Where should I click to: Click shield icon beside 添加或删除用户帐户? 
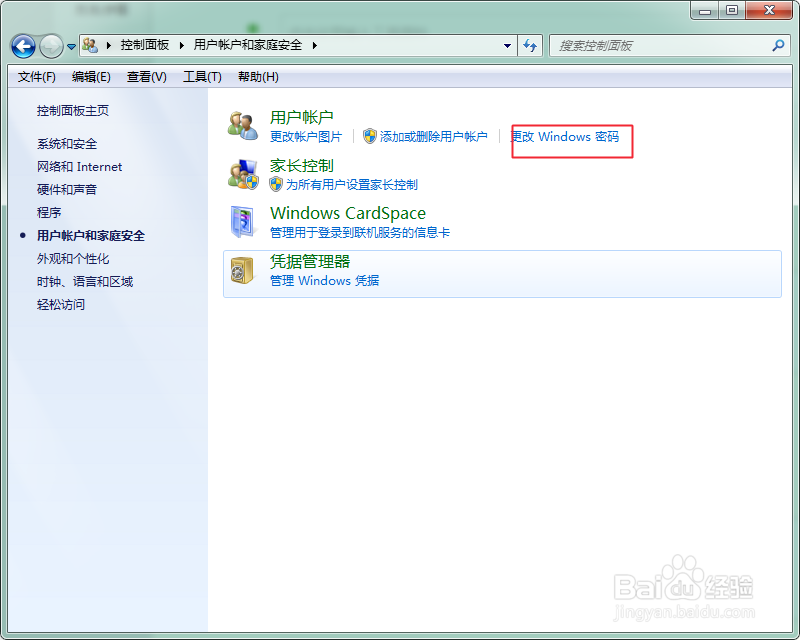369,136
